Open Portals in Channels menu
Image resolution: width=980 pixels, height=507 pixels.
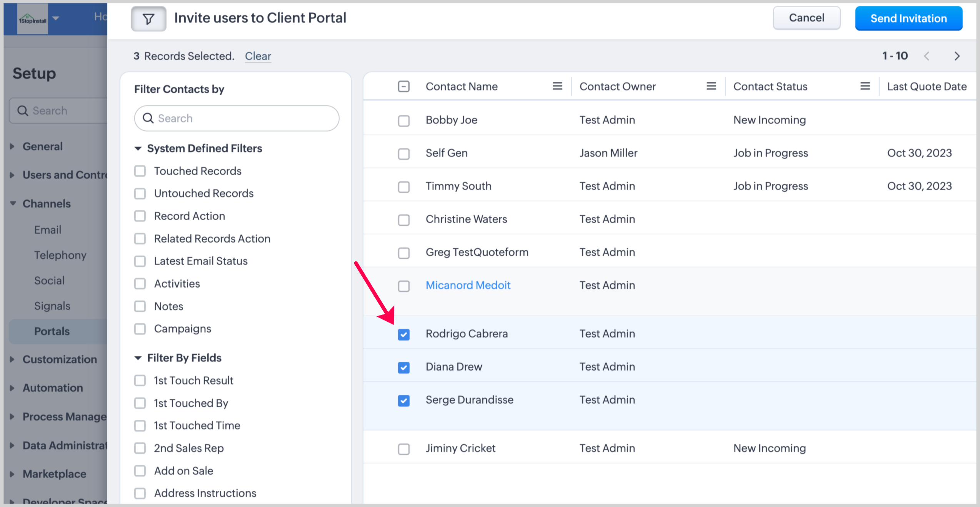pyautogui.click(x=52, y=331)
